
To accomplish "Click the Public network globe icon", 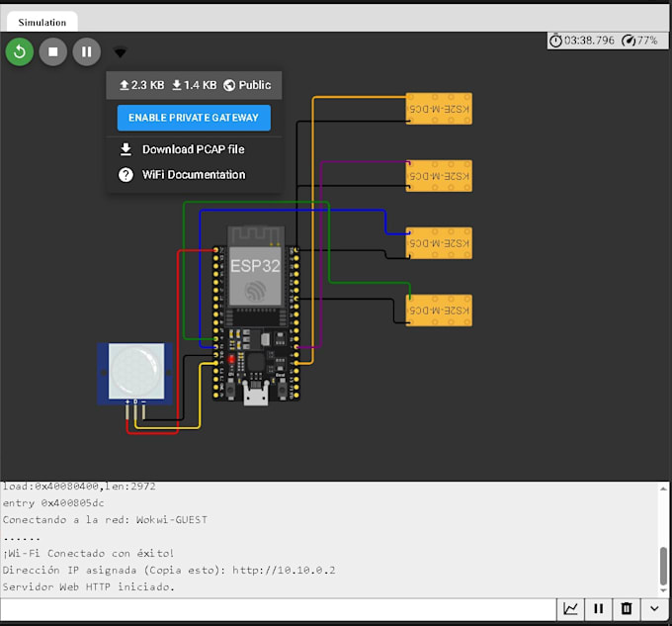I will (229, 85).
